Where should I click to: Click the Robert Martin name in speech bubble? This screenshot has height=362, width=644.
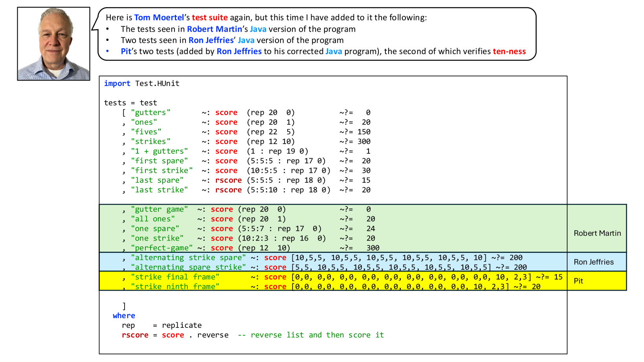pos(215,29)
